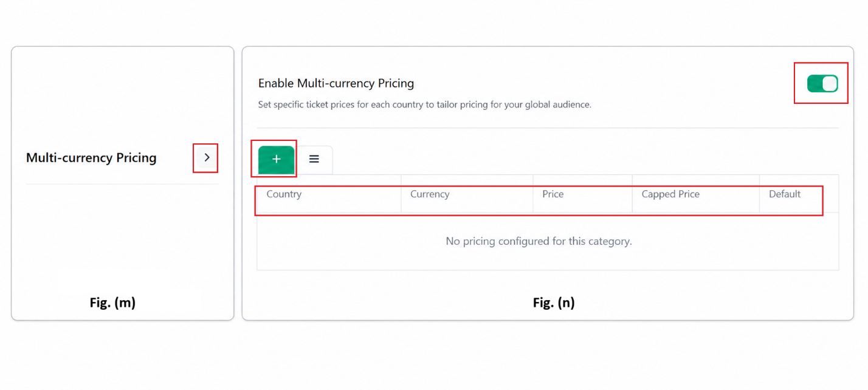The width and height of the screenshot is (868, 390).
Task: Select the Capped Price column header
Action: pos(670,194)
